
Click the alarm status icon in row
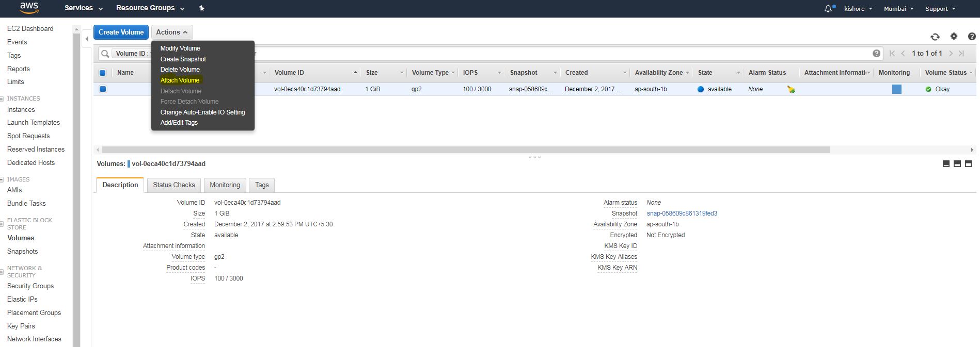coord(791,89)
